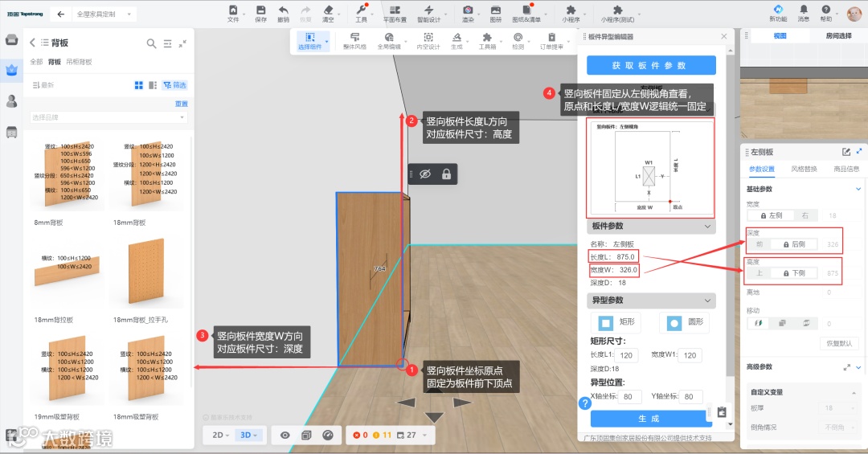Click the 获取板件参数 button
868x454 pixels.
pyautogui.click(x=651, y=65)
